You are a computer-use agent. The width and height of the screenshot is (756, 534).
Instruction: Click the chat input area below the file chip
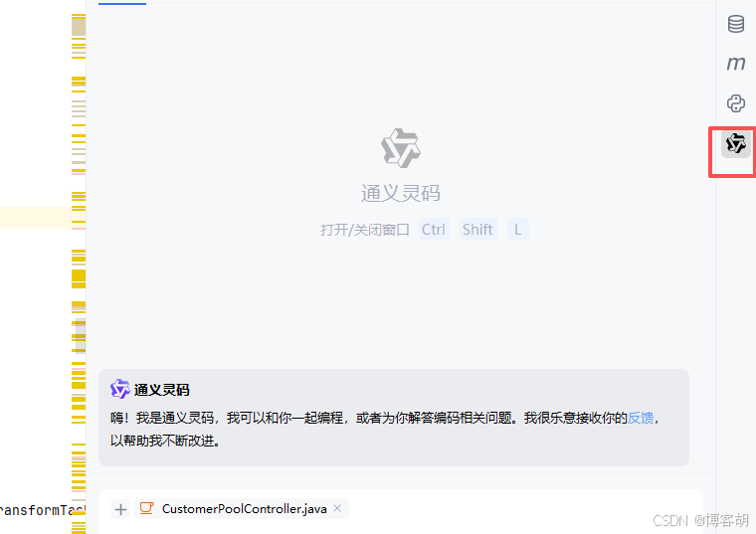401,528
